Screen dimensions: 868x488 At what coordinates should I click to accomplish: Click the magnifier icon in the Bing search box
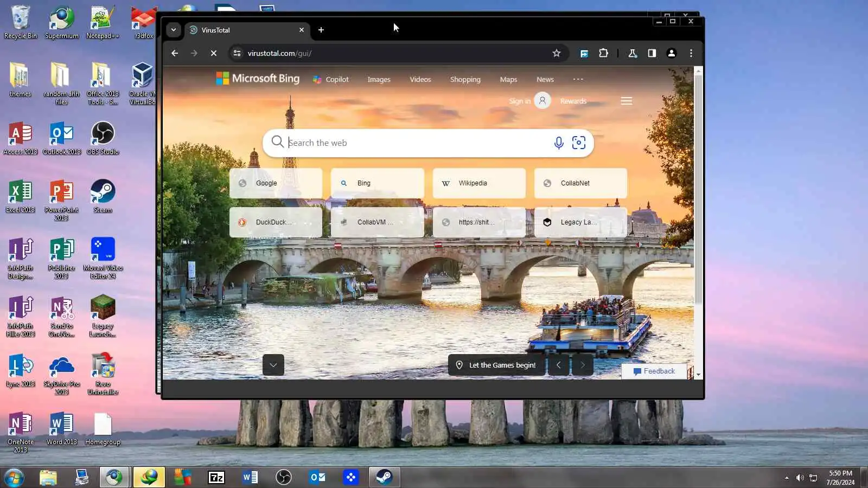pyautogui.click(x=277, y=142)
